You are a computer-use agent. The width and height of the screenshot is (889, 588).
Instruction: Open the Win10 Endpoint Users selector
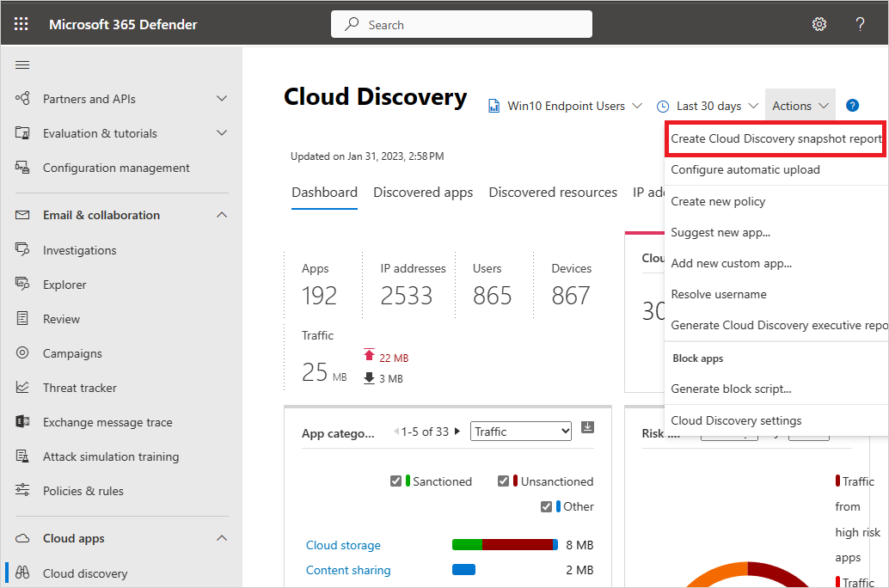[x=566, y=105]
